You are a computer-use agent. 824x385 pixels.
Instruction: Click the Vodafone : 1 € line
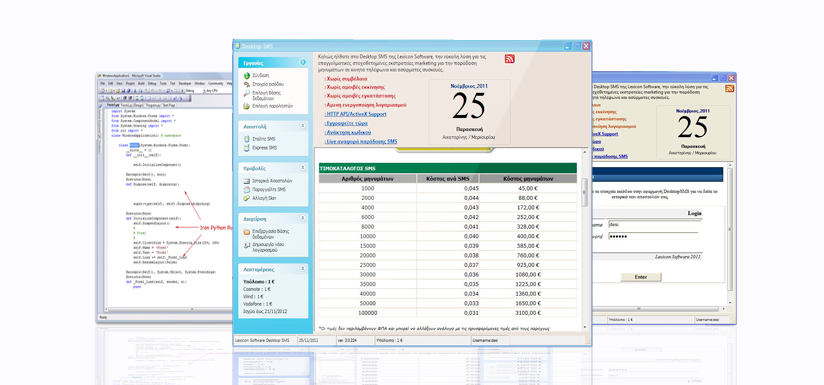(258, 304)
